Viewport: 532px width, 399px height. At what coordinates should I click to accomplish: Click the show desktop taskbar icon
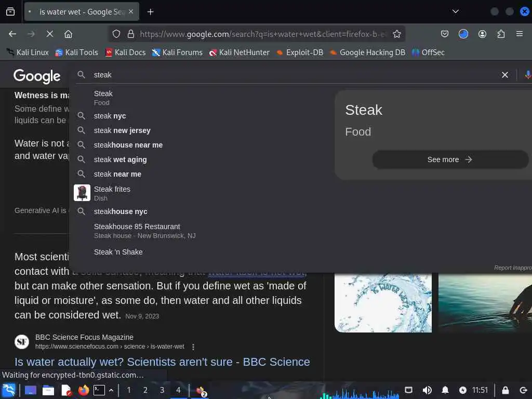30,391
